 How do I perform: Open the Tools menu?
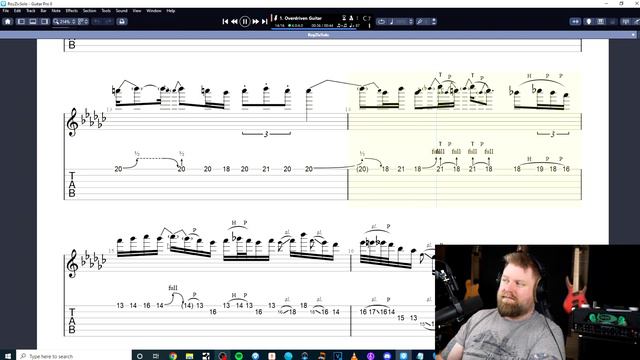point(106,11)
